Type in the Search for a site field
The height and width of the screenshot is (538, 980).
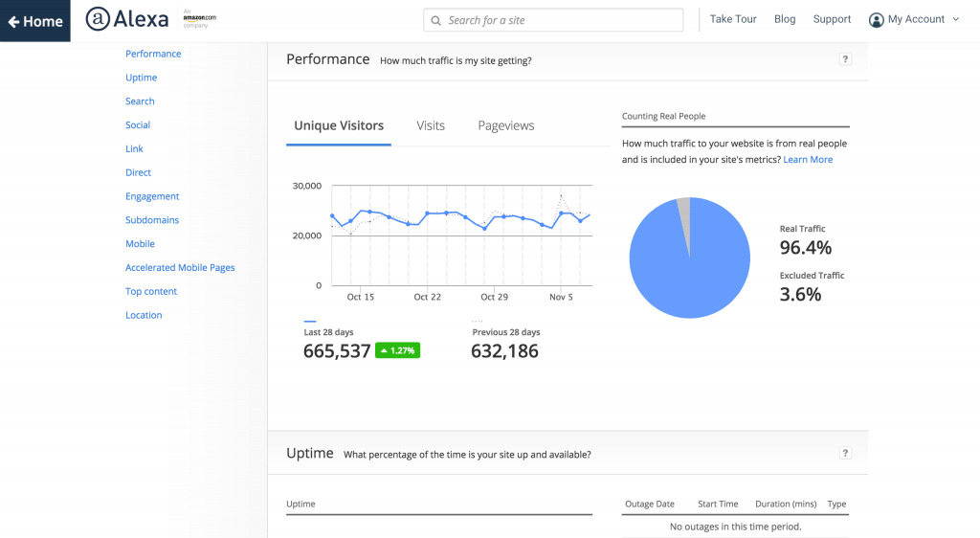tap(560, 20)
